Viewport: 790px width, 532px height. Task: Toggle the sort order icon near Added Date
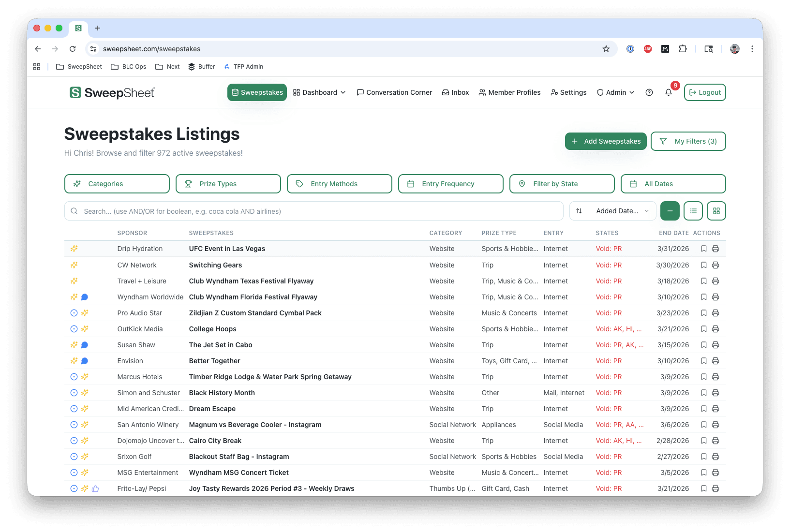pyautogui.click(x=579, y=211)
